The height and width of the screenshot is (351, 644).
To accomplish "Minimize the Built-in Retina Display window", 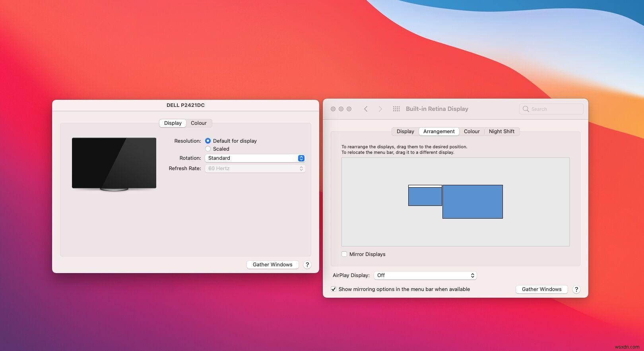I will coord(341,109).
